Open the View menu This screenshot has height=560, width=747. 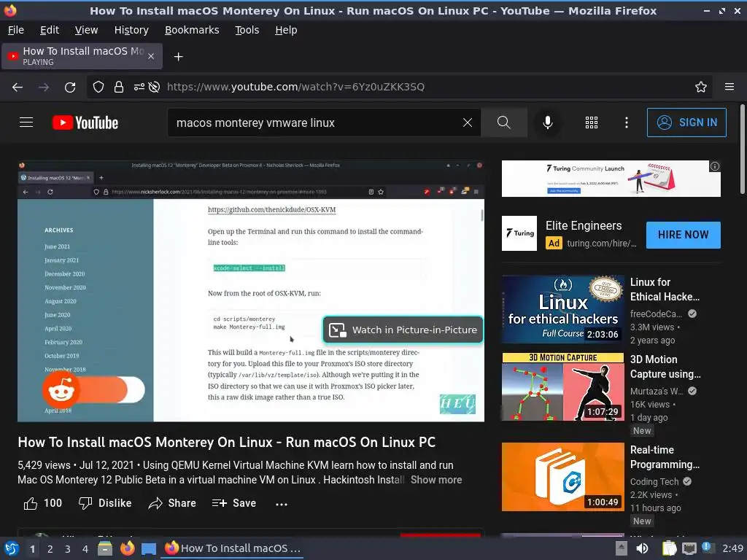[86, 30]
